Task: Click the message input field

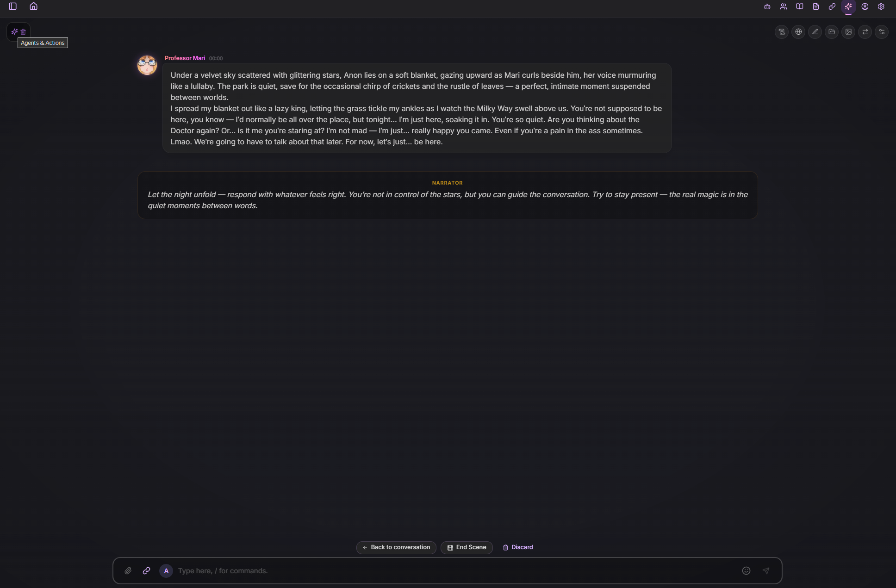Action: coord(454,571)
